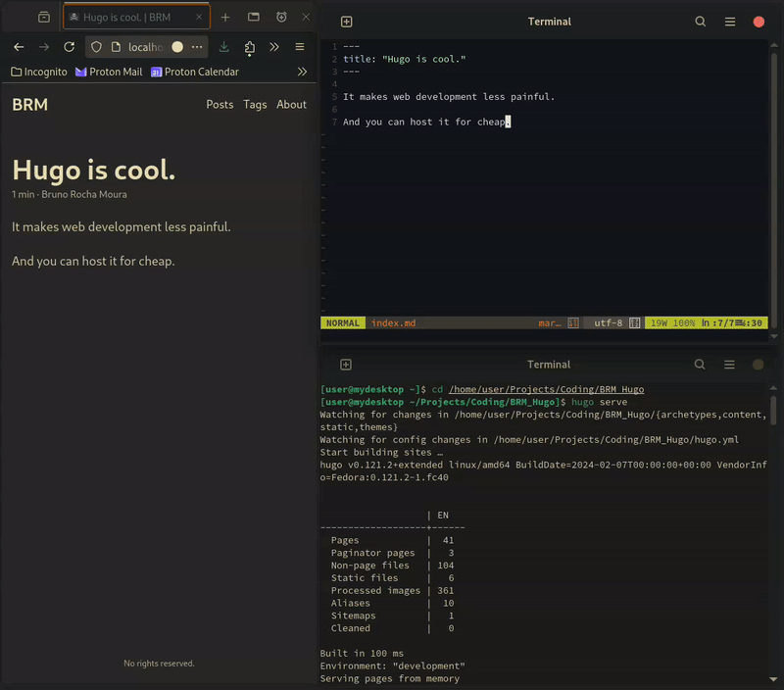
Task: Close the Hugo is cool browser tab
Action: [199, 17]
